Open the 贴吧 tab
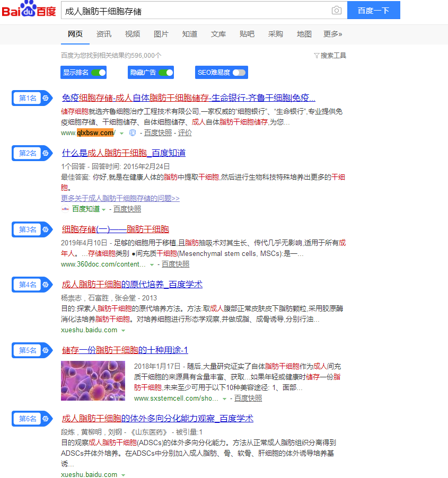This screenshot has height=478, width=448. pos(247,34)
